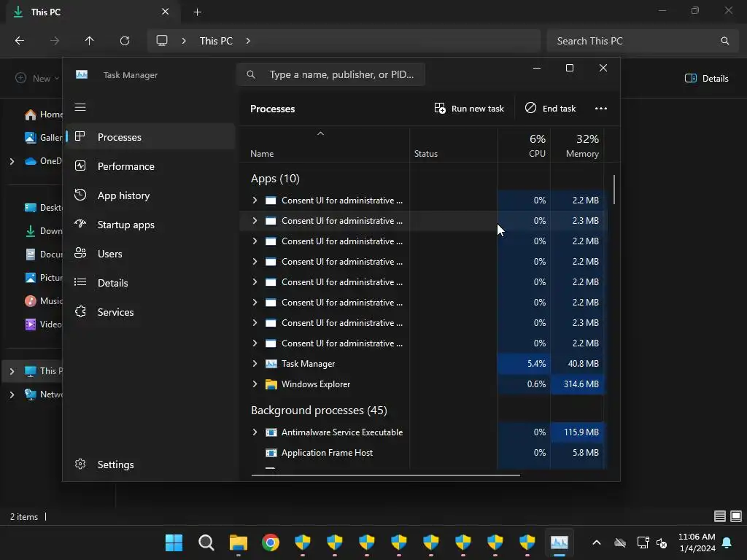Expand the Windows Explorer process row

point(255,384)
